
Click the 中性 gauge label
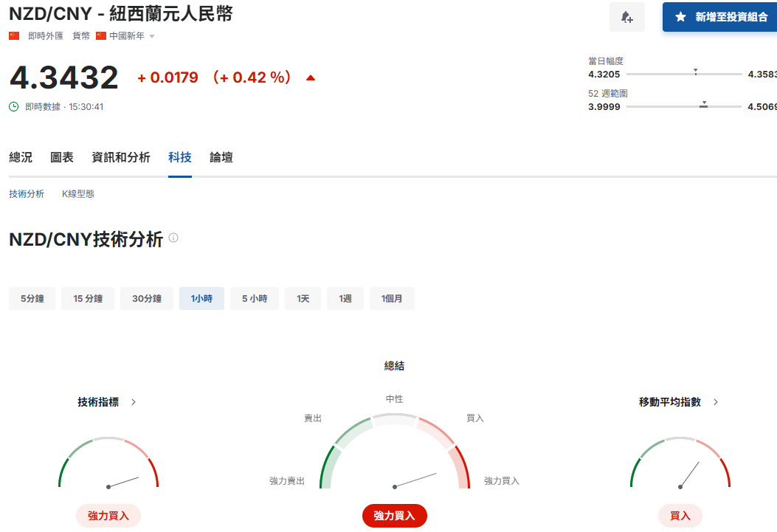click(x=395, y=398)
